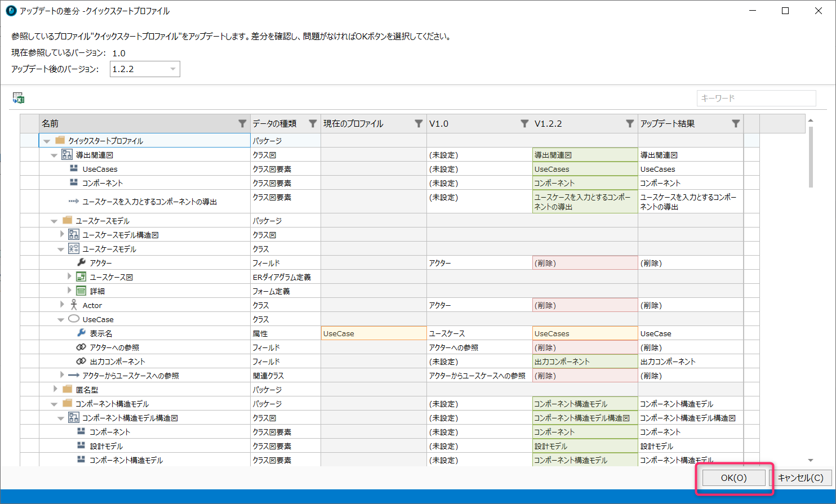This screenshot has height=504, width=836.
Task: Click the 詳細 form definition icon
Action: 81,291
